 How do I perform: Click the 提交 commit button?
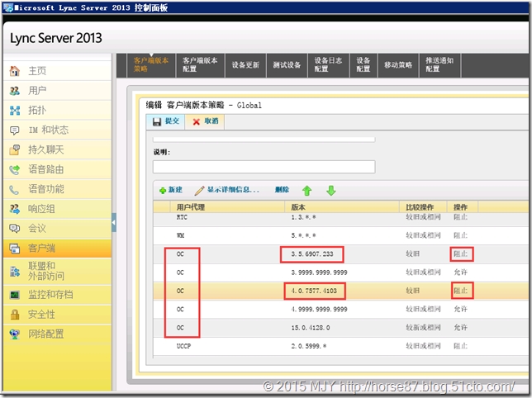165,121
